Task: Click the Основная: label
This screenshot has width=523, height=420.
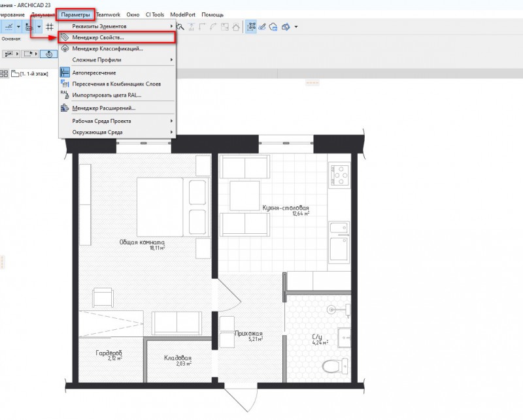Action: coord(11,39)
